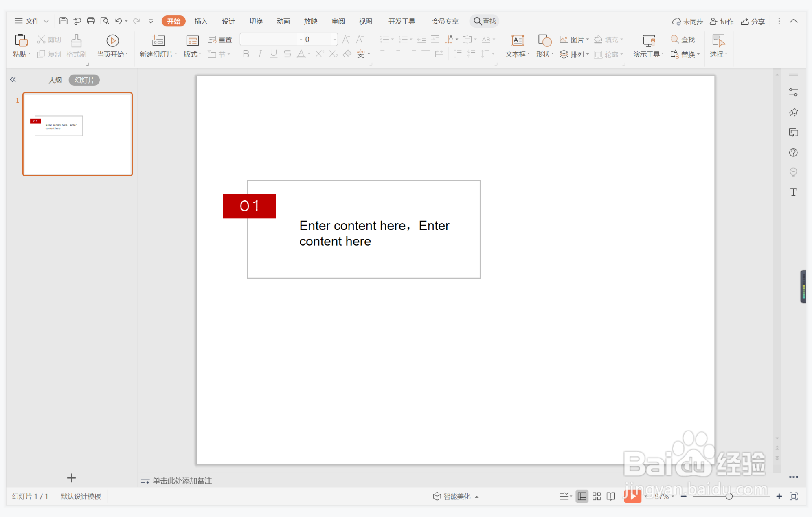Insert a text box with 文本框 icon
Viewport: 812px width, 517px height.
pos(517,41)
